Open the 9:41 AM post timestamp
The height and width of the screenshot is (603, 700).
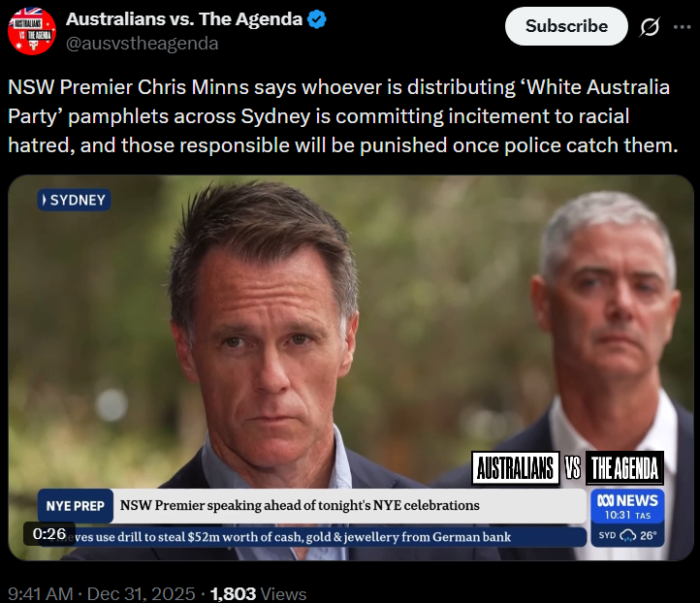40,593
